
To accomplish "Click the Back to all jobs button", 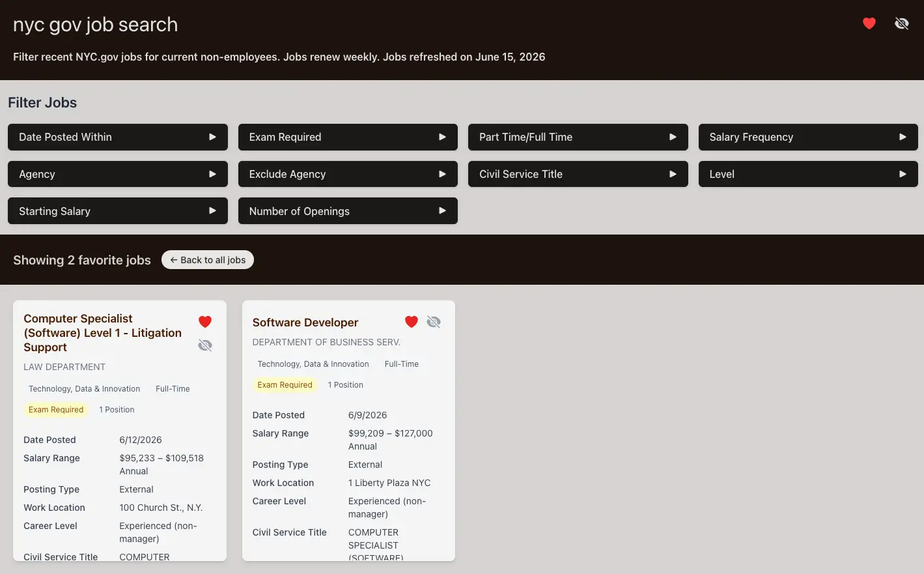I will tap(208, 260).
